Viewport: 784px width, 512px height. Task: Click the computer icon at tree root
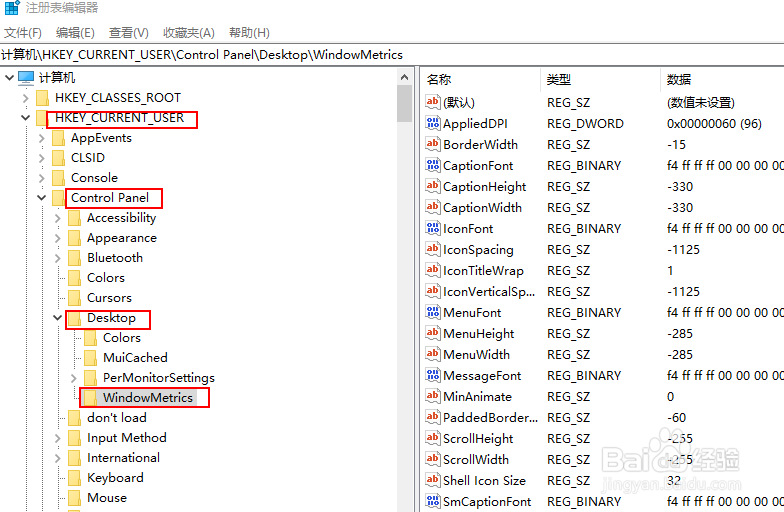tap(26, 78)
